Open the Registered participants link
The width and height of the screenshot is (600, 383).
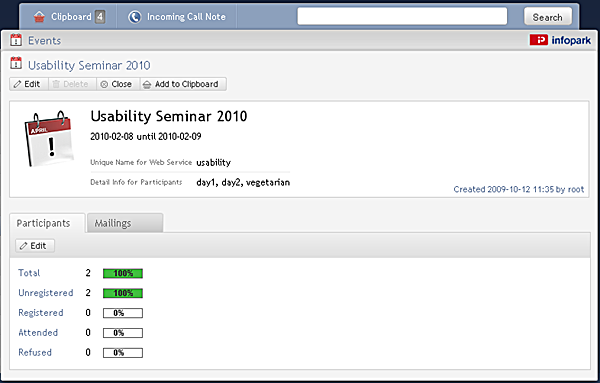pos(41,313)
